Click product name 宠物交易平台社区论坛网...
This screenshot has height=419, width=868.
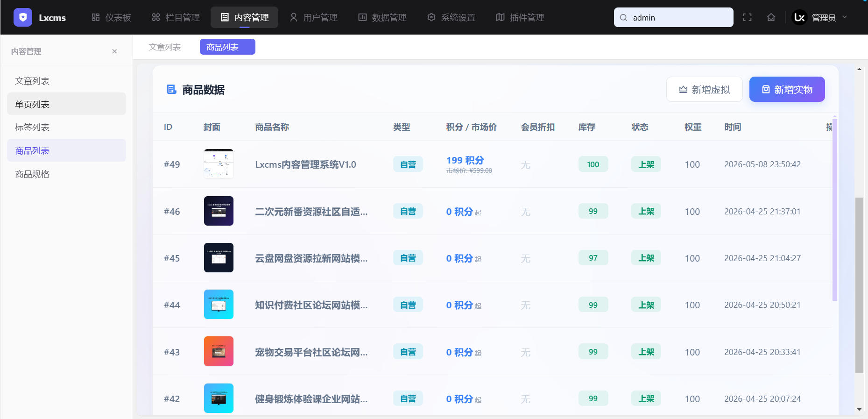[311, 352]
